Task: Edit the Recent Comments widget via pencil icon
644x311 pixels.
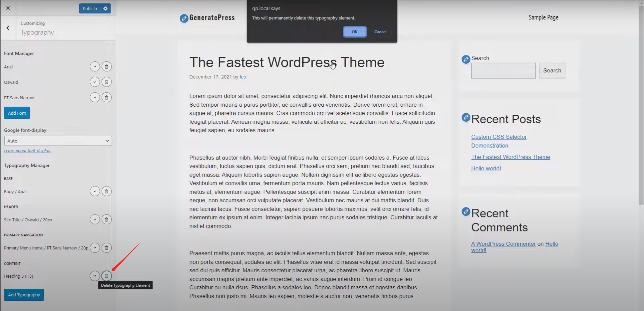Action: click(466, 211)
